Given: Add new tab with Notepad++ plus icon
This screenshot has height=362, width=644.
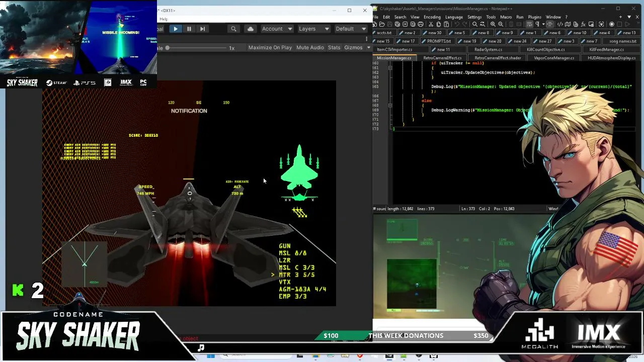Looking at the screenshot, I should 621,17.
